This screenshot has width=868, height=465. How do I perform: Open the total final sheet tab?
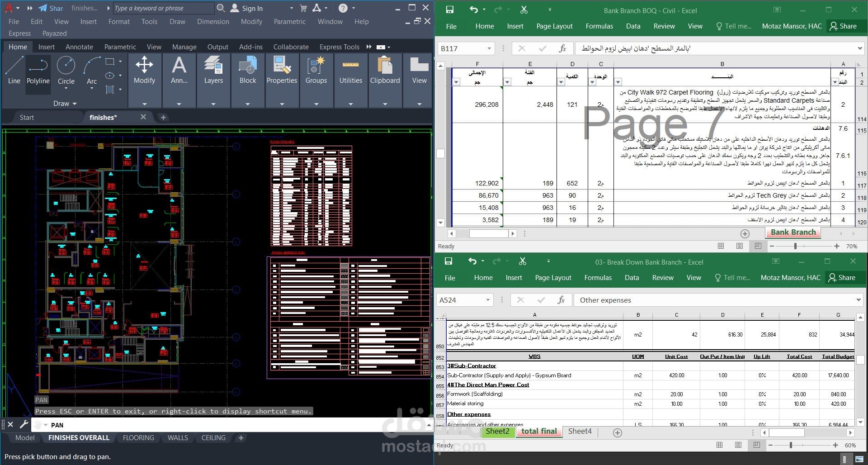(539, 432)
